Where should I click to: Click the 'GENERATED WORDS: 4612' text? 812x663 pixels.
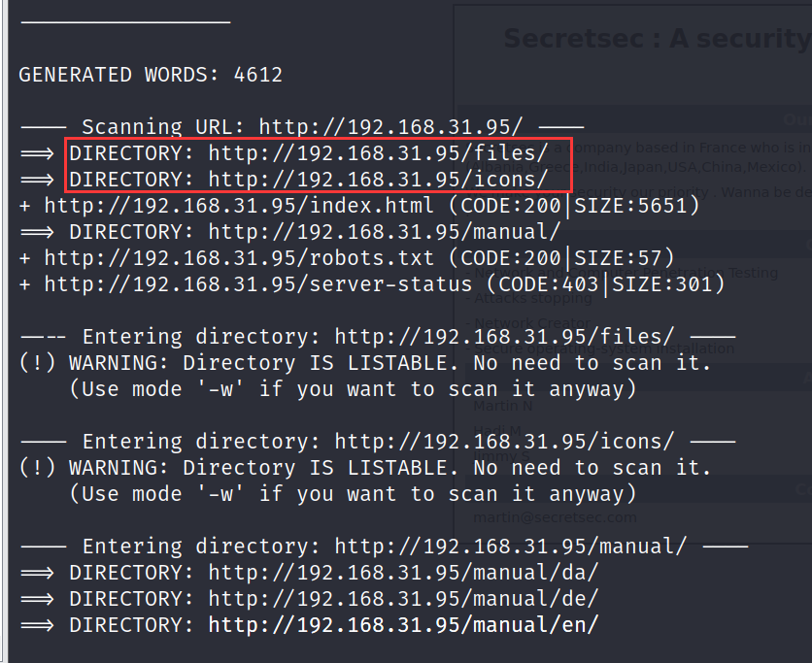point(151,75)
